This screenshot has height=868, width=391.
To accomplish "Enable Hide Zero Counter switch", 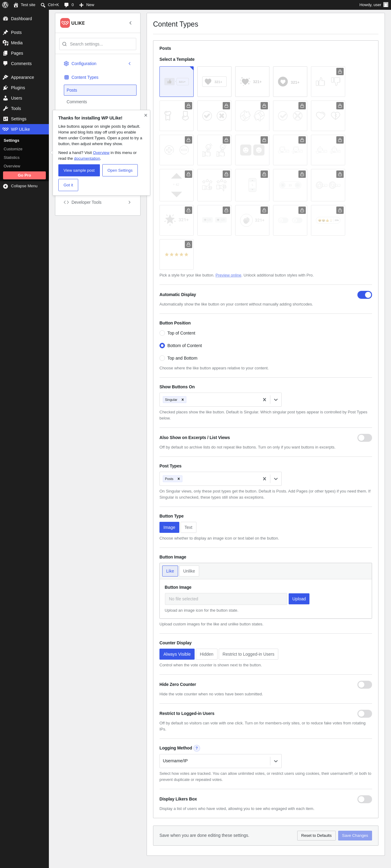I will (364, 685).
